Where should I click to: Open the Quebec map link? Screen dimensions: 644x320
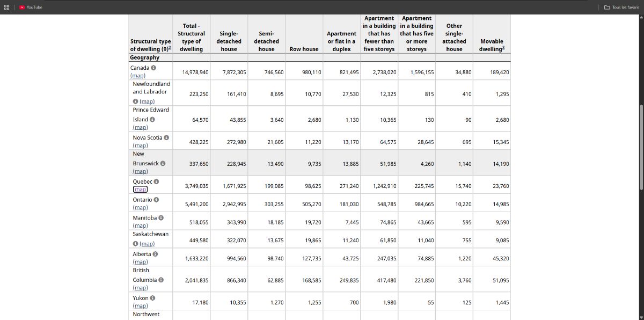tap(141, 189)
